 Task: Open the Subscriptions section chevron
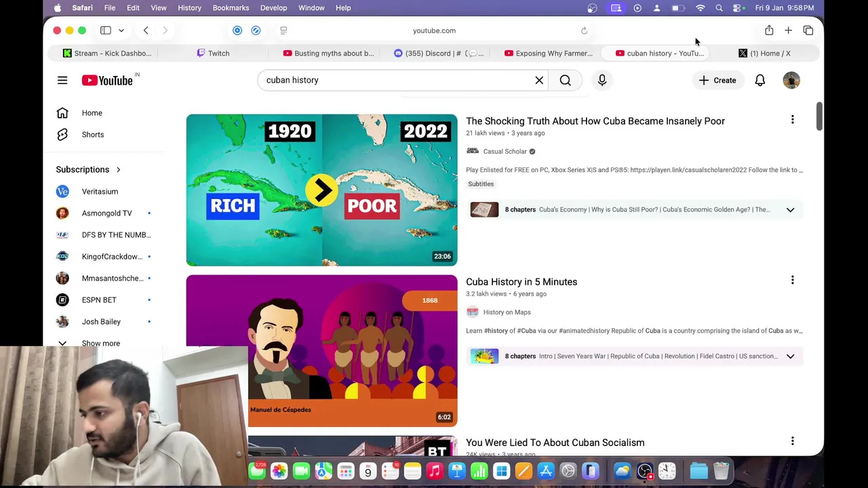[x=118, y=169]
